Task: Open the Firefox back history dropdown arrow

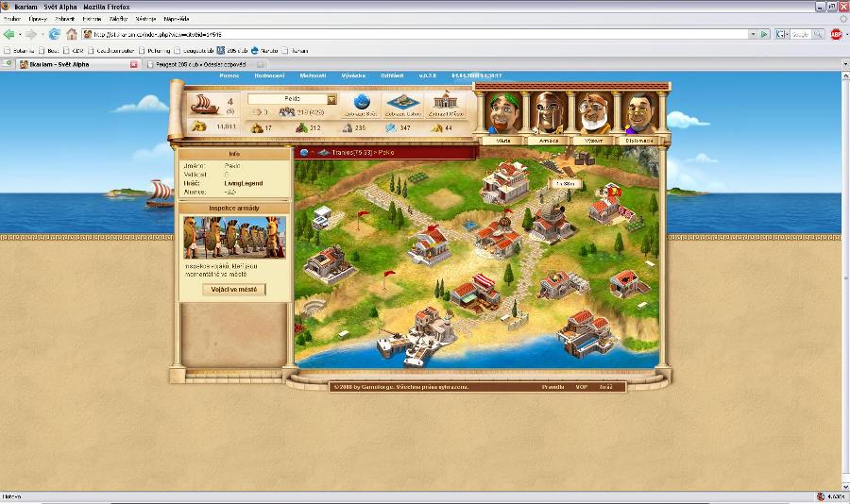Action: 21,34
